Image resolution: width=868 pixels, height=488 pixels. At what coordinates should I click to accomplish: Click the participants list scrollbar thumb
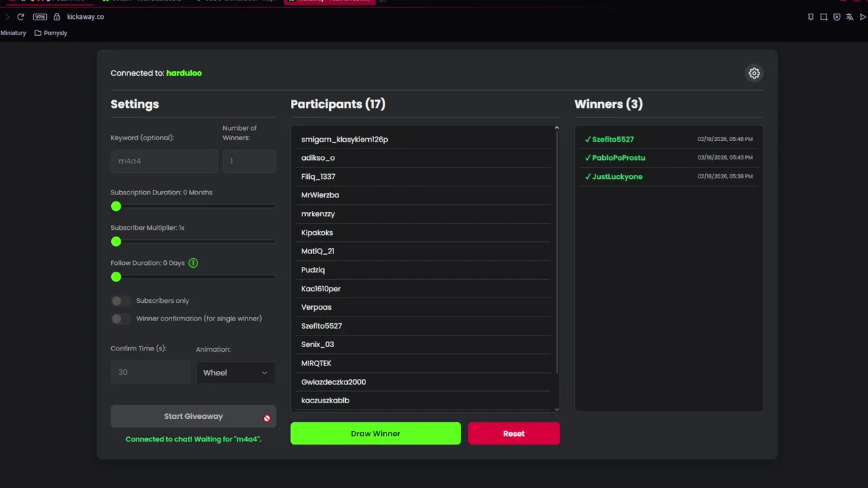[557, 252]
